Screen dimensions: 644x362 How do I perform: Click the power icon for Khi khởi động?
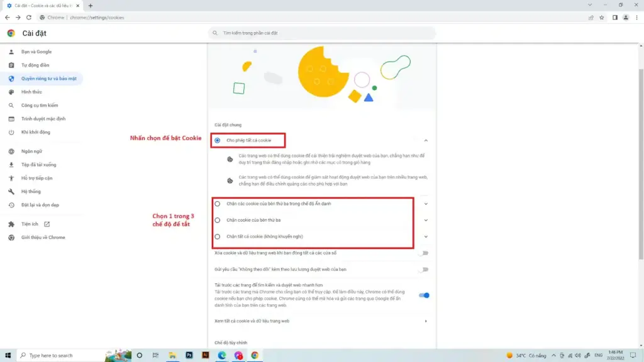click(x=11, y=132)
